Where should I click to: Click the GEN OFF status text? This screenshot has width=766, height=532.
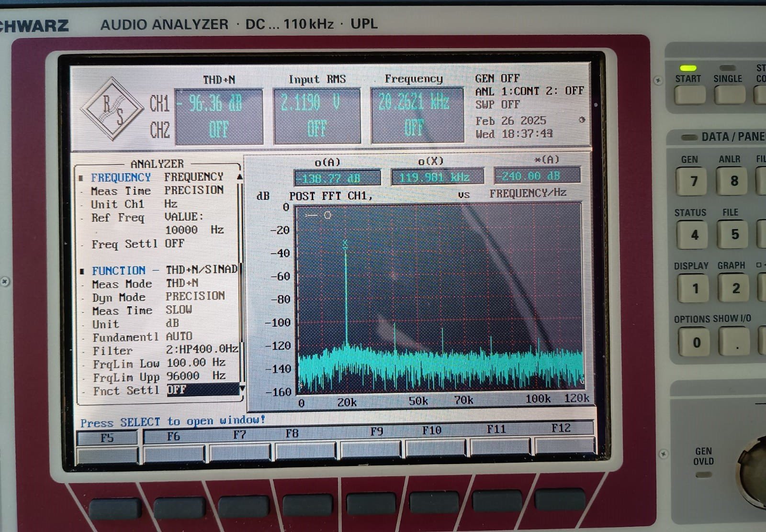coord(497,78)
